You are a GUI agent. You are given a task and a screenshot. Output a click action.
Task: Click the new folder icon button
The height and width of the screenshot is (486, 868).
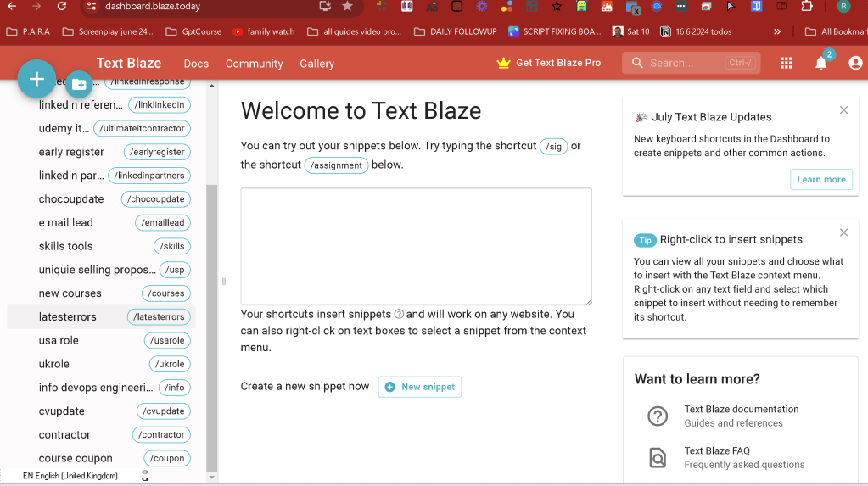click(x=79, y=85)
